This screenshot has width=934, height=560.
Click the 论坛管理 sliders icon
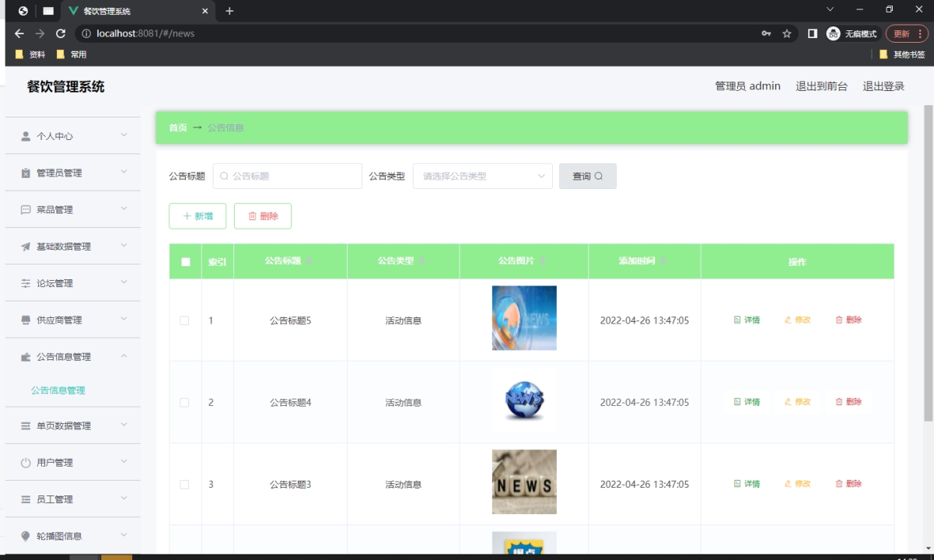pos(26,283)
